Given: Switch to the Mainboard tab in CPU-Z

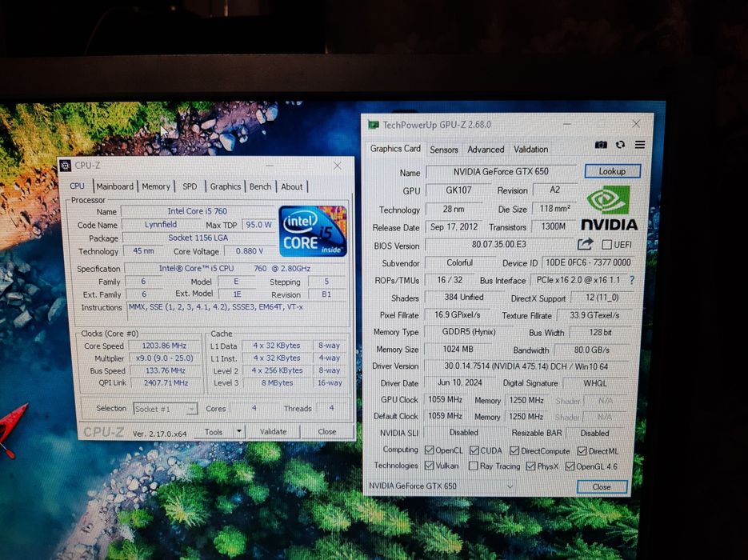Looking at the screenshot, I should 115,186.
